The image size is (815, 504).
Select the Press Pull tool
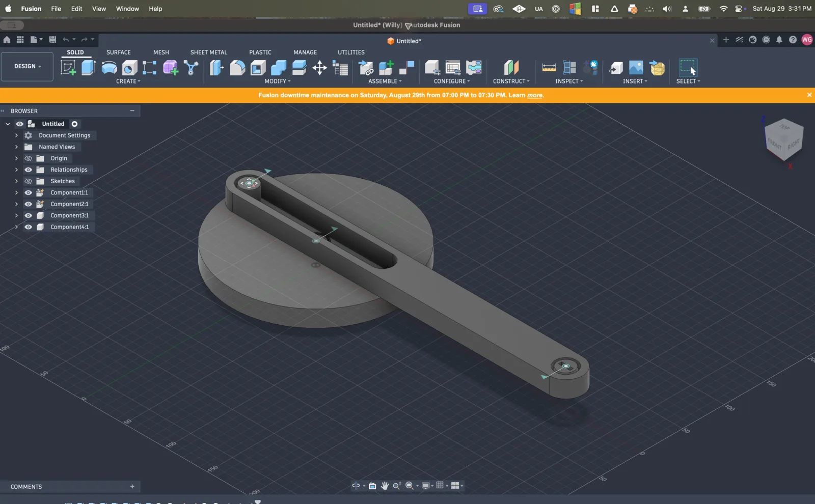coord(216,67)
